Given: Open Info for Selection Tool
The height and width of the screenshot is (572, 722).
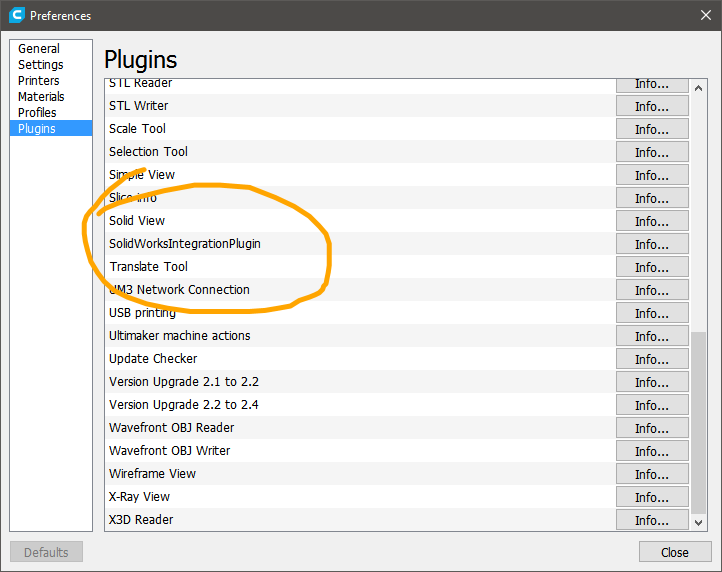Looking at the screenshot, I should coord(652,152).
